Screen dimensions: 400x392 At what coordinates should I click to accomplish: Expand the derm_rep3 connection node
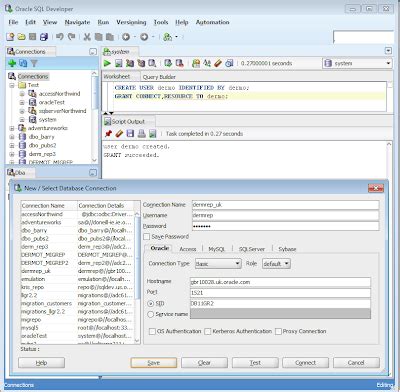(x=12, y=154)
